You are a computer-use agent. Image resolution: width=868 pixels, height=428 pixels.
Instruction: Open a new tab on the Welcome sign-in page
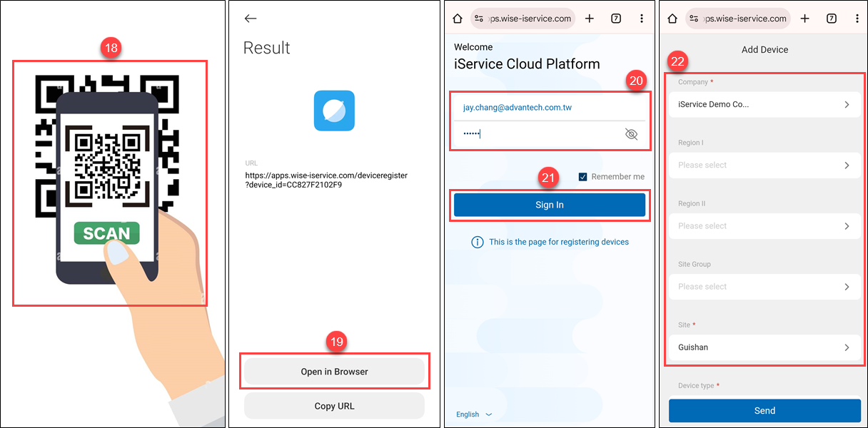pyautogui.click(x=590, y=19)
